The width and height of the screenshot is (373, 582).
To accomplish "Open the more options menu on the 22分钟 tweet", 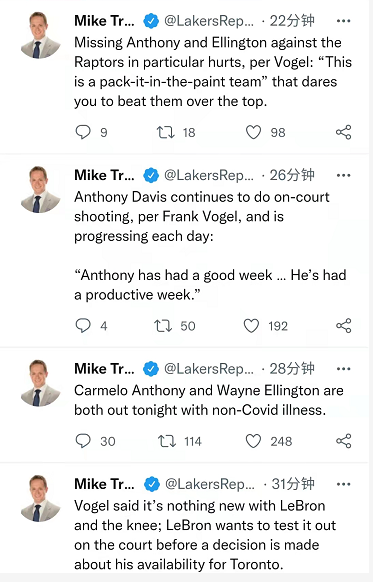I will (343, 21).
